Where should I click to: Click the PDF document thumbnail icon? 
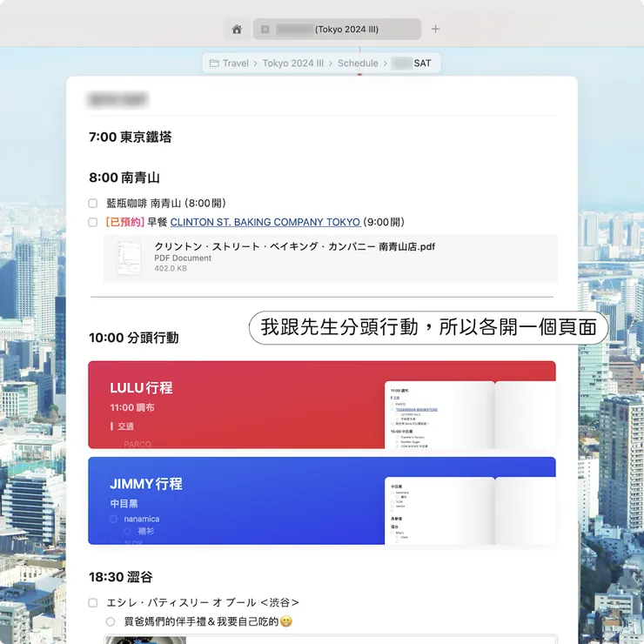pyautogui.click(x=129, y=258)
